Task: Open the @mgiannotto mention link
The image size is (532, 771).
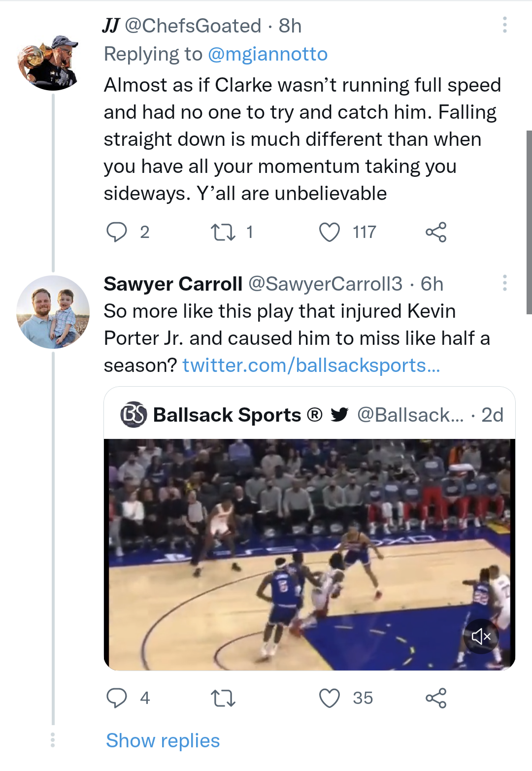Action: click(x=267, y=54)
